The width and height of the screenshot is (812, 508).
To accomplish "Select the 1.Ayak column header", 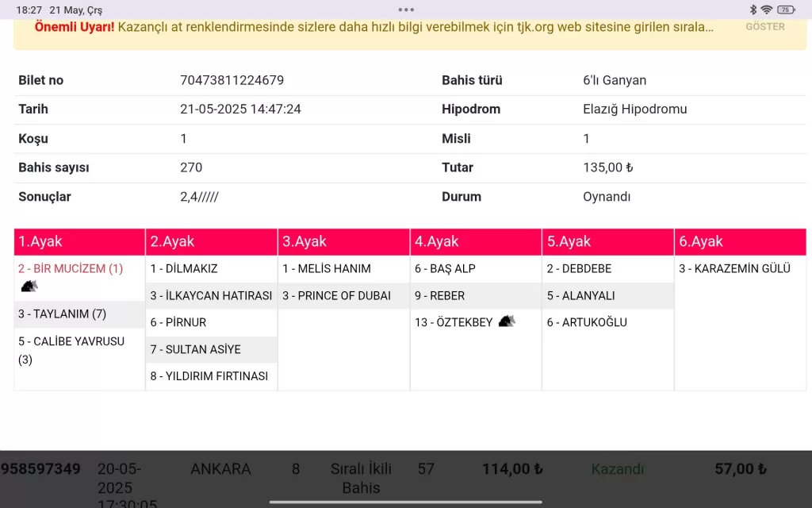I will 79,241.
